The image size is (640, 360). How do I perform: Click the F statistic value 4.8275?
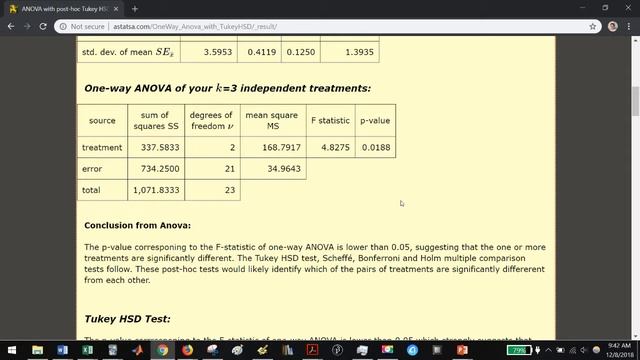click(x=335, y=147)
